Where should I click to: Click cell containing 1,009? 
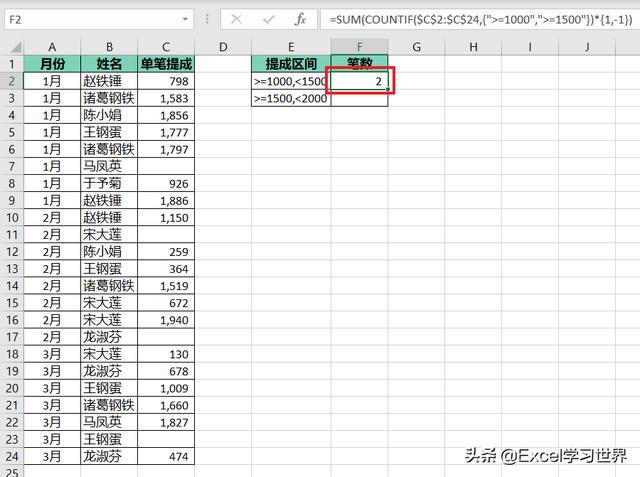coord(166,388)
